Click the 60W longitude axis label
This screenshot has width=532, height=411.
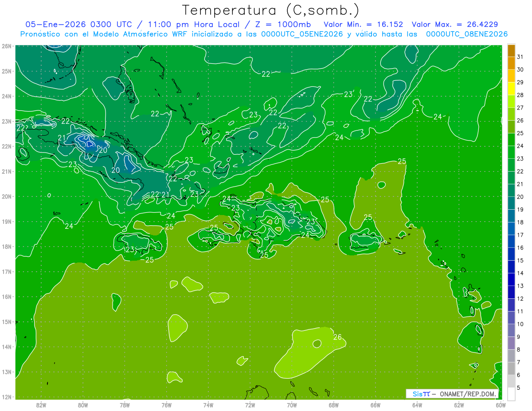501,405
